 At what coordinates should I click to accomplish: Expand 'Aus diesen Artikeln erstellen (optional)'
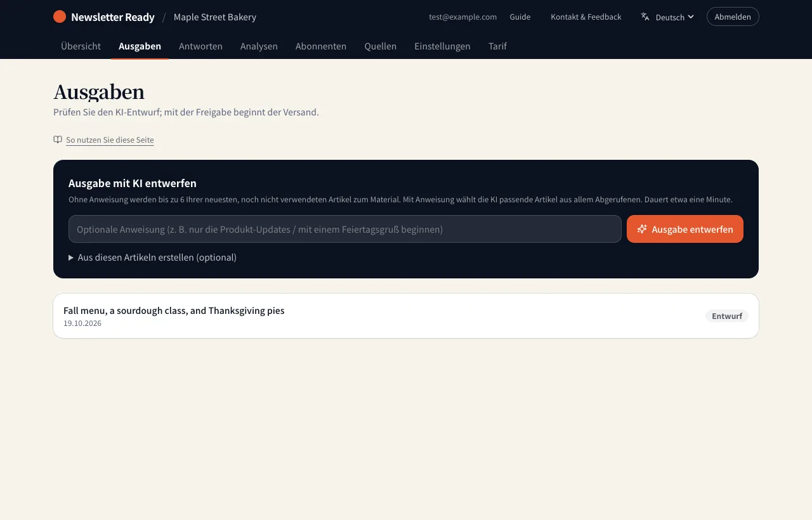[x=152, y=257]
